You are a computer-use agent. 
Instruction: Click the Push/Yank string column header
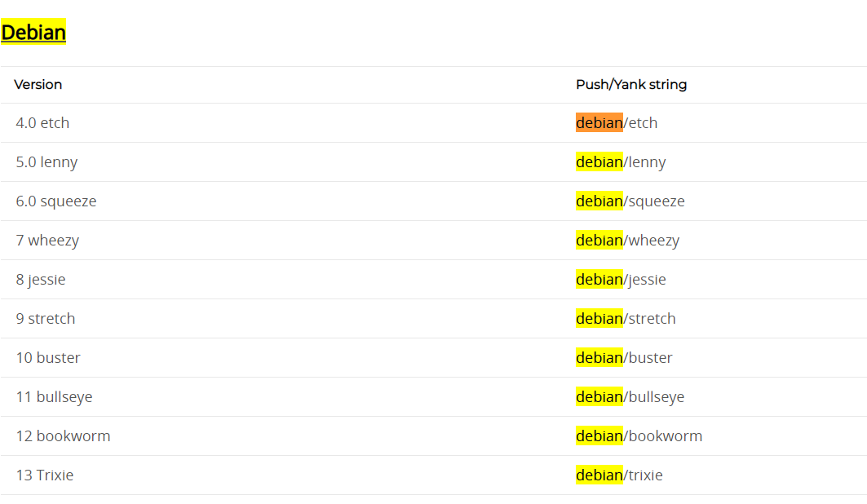(631, 85)
